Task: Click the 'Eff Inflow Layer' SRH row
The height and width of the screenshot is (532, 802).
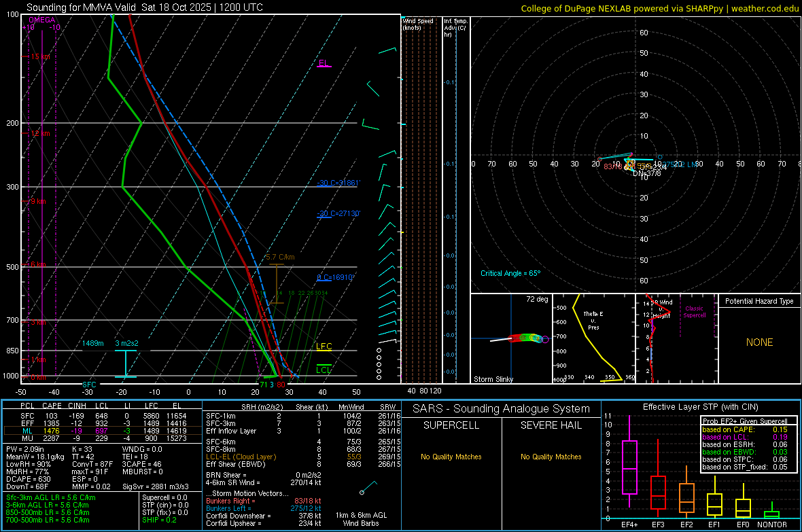Action: tap(303, 431)
